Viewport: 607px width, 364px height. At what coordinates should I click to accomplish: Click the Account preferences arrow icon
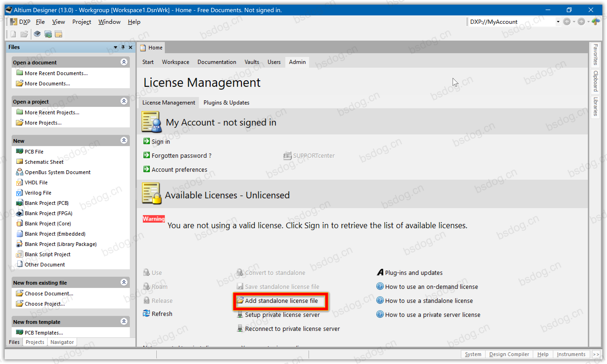[147, 169]
